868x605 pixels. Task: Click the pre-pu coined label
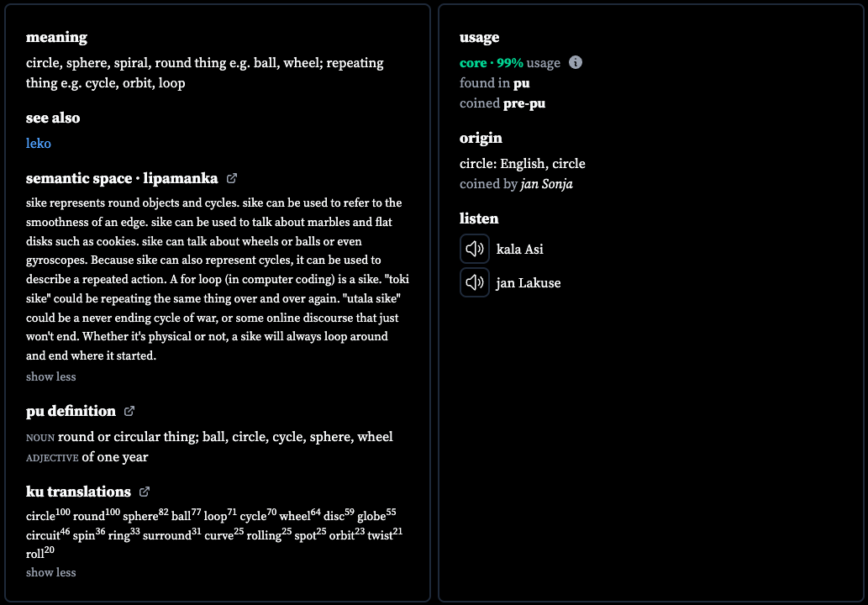click(x=524, y=103)
